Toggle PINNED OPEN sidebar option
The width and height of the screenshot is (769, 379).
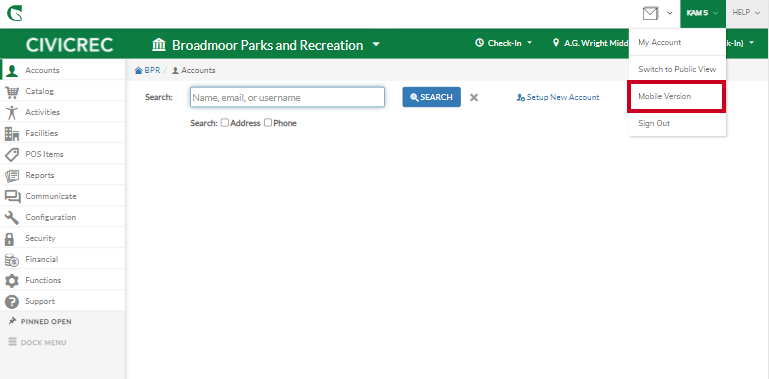(46, 322)
